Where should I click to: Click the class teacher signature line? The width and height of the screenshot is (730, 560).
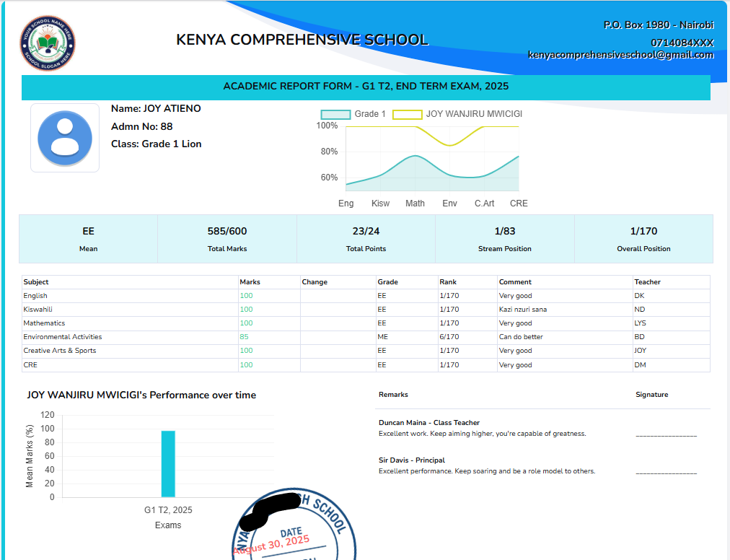click(x=667, y=436)
